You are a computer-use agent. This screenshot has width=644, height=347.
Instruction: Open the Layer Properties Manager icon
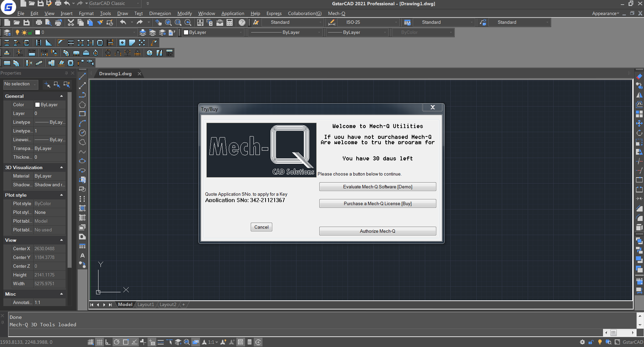click(7, 32)
